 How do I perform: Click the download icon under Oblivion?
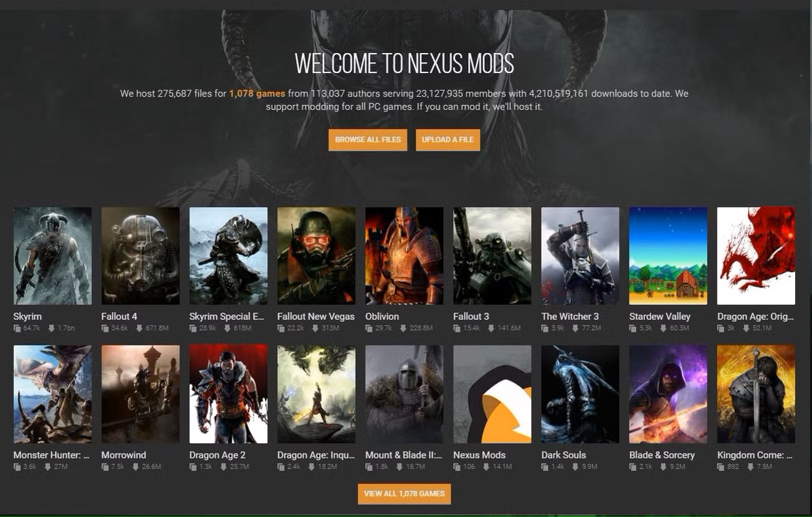[x=403, y=328]
